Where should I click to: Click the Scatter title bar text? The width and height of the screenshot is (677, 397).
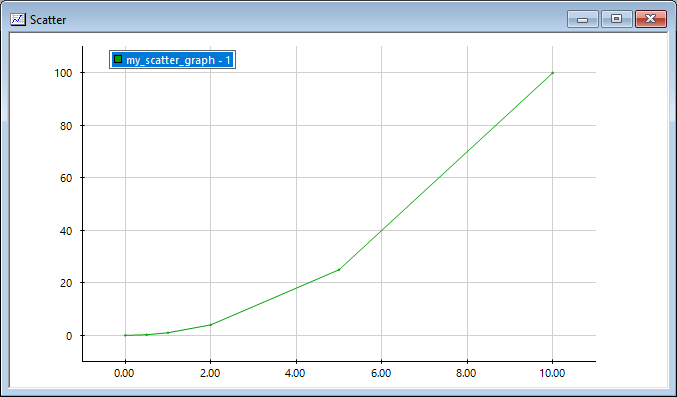(x=48, y=20)
